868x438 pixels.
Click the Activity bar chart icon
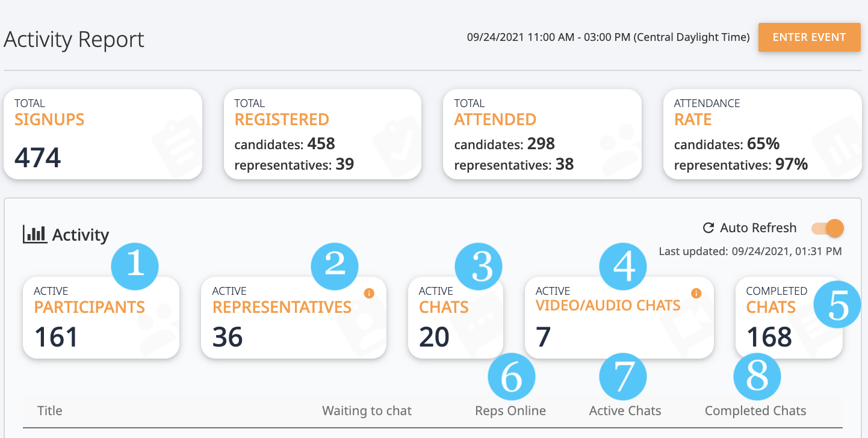(34, 234)
